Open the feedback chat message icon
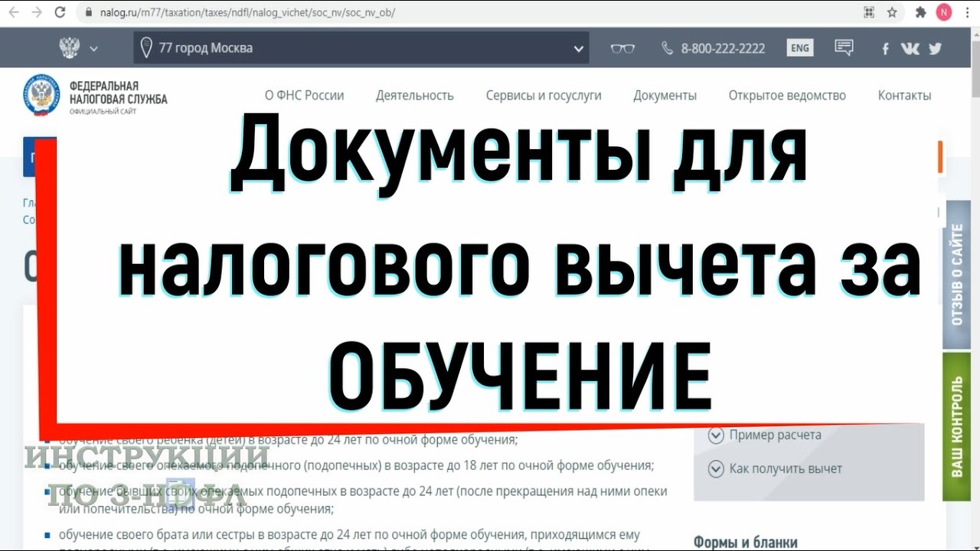Viewport: 980px width, 551px height. [x=844, y=48]
